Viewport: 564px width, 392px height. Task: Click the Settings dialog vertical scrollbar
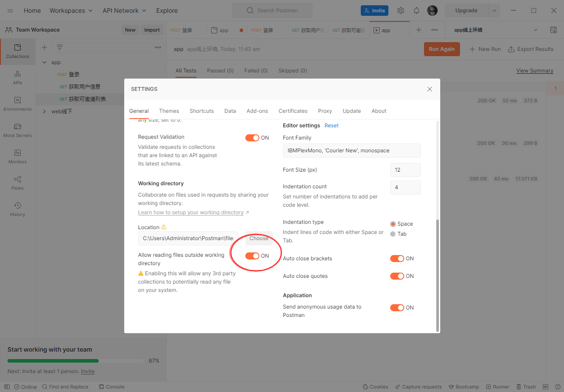pyautogui.click(x=437, y=275)
